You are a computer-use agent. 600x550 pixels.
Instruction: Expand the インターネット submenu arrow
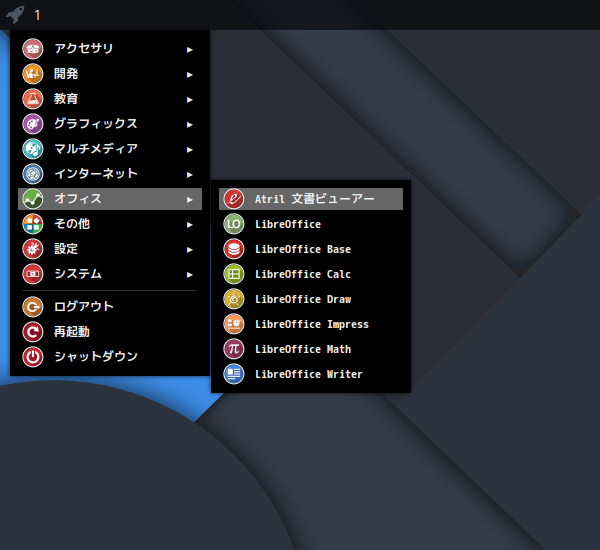point(189,175)
